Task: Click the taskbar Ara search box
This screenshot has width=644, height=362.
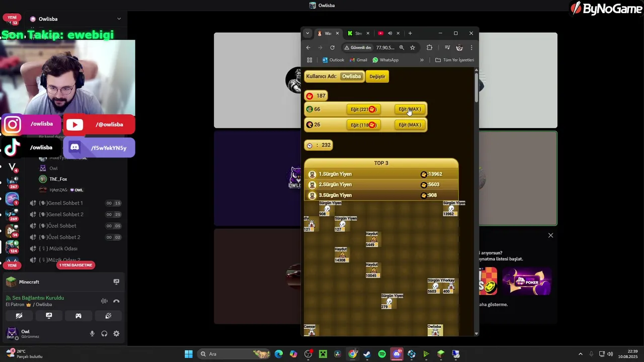Action: click(x=234, y=354)
